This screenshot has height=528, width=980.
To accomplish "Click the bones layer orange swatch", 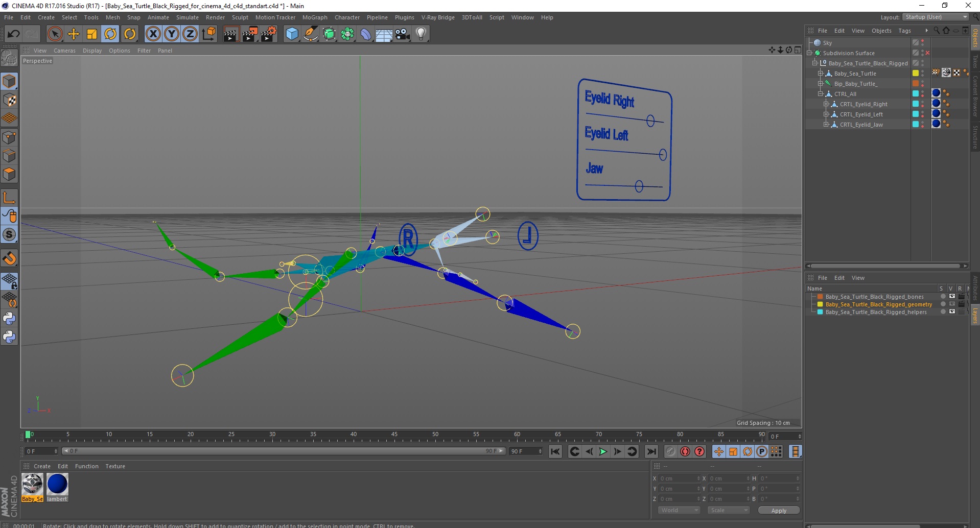I will point(820,297).
